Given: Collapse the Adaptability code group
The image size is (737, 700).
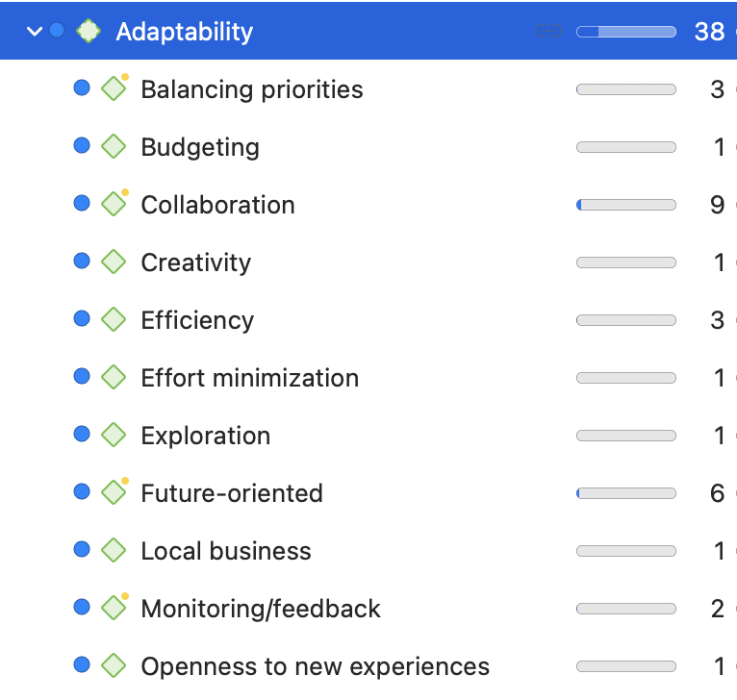Looking at the screenshot, I should tap(35, 32).
